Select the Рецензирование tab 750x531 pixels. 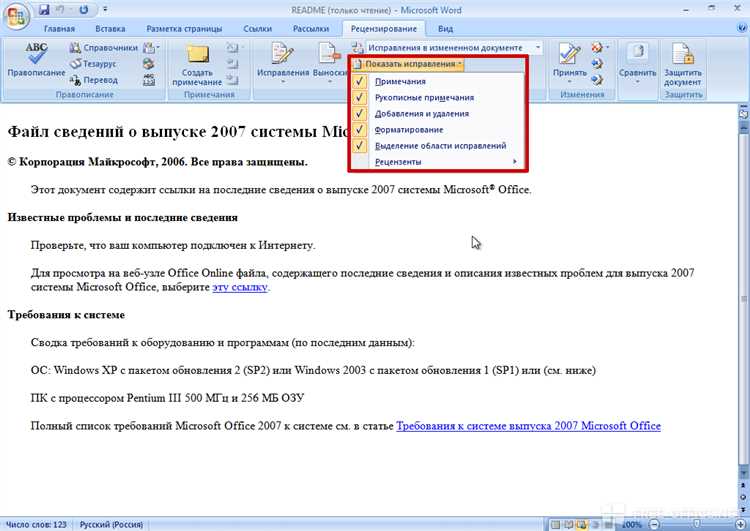pos(384,29)
